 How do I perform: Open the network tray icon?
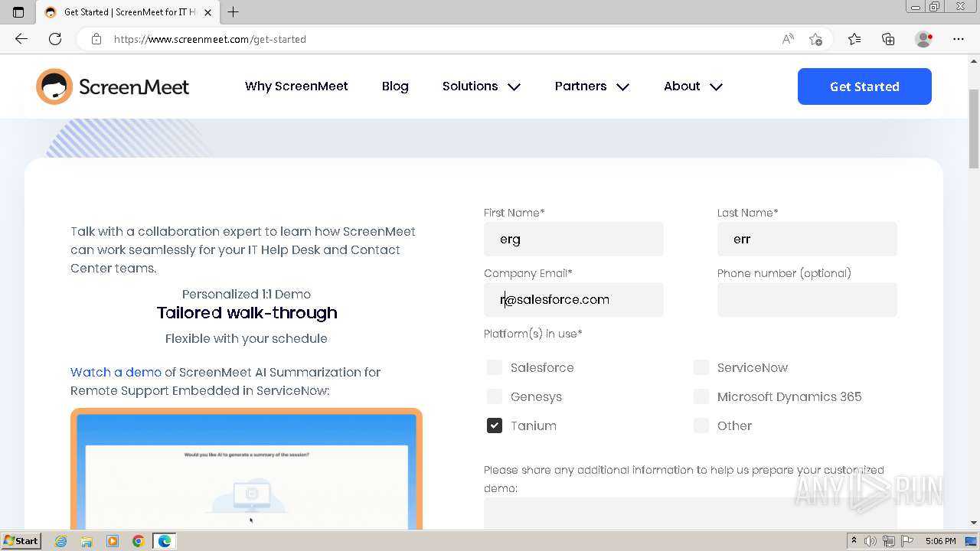(x=889, y=541)
